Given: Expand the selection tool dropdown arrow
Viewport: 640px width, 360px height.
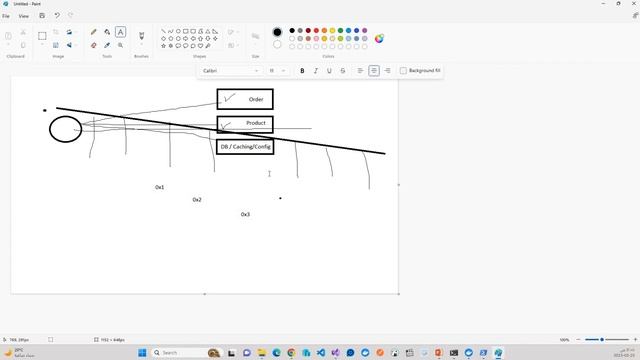Looking at the screenshot, I should 42,45.
